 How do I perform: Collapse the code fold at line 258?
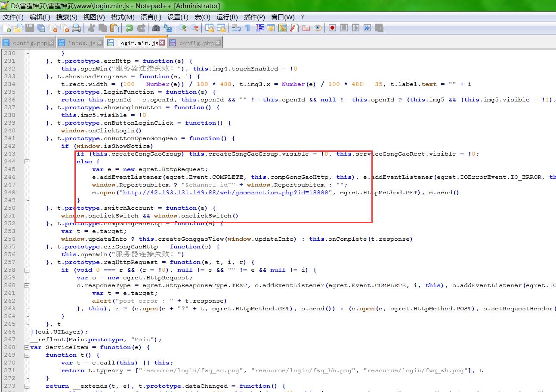(27, 270)
